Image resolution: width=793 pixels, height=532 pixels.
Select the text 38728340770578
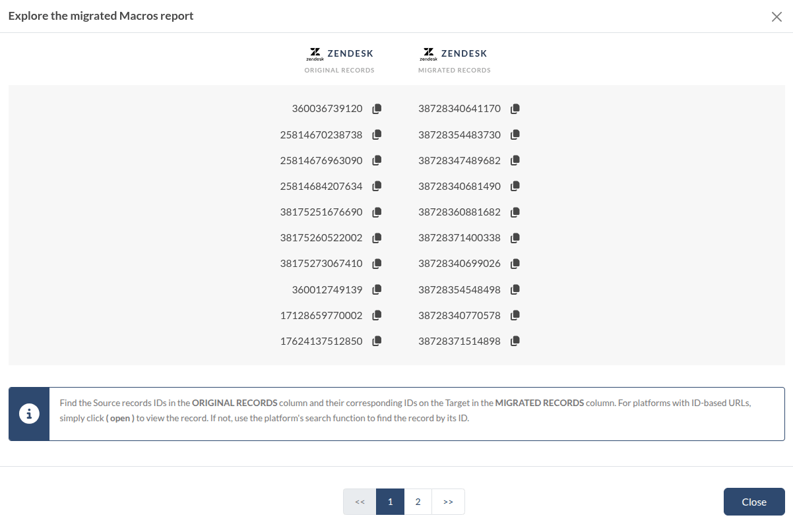coord(460,316)
